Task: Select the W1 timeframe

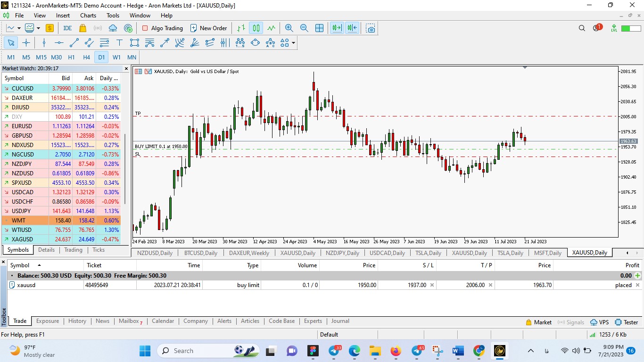Action: click(116, 58)
